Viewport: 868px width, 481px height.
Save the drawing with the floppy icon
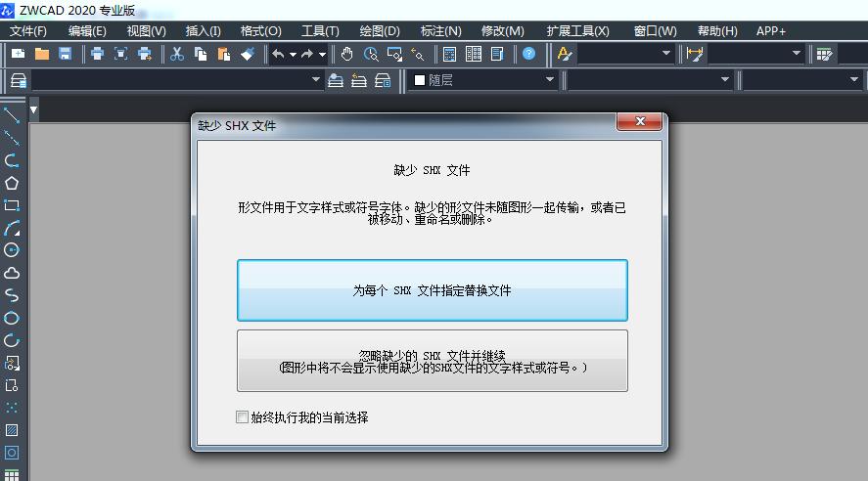click(66, 54)
